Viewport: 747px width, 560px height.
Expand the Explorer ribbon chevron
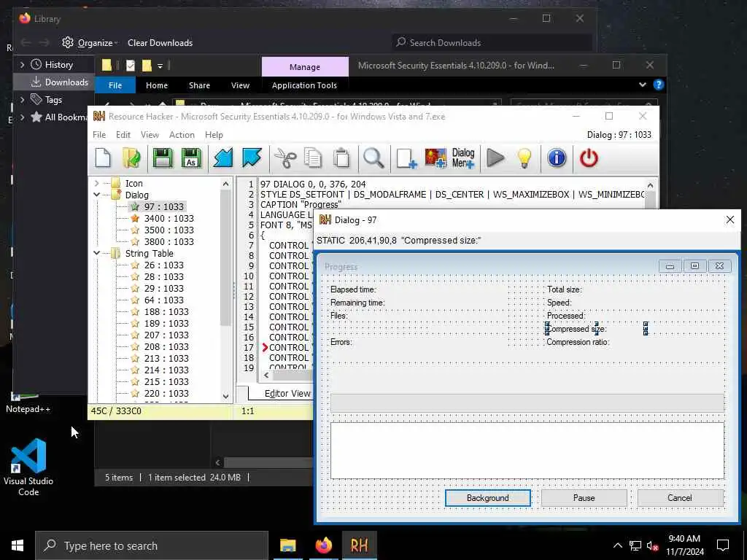(x=642, y=85)
